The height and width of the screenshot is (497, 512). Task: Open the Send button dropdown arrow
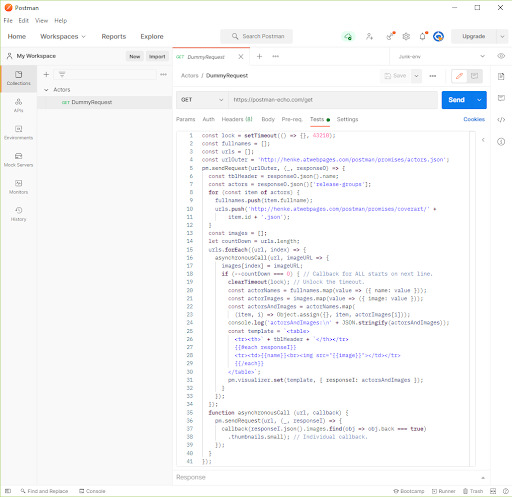tap(479, 100)
